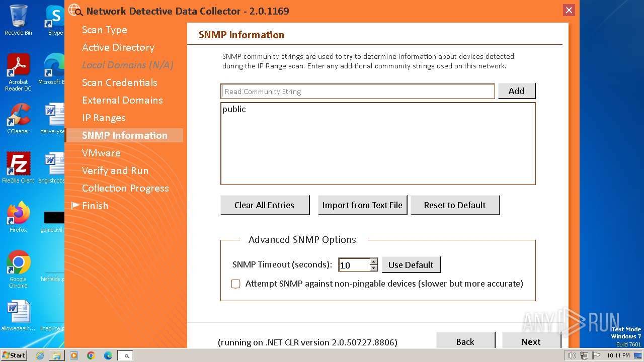Open Edge from the taskbar
This screenshot has width=644, height=362.
pyautogui.click(x=108, y=355)
